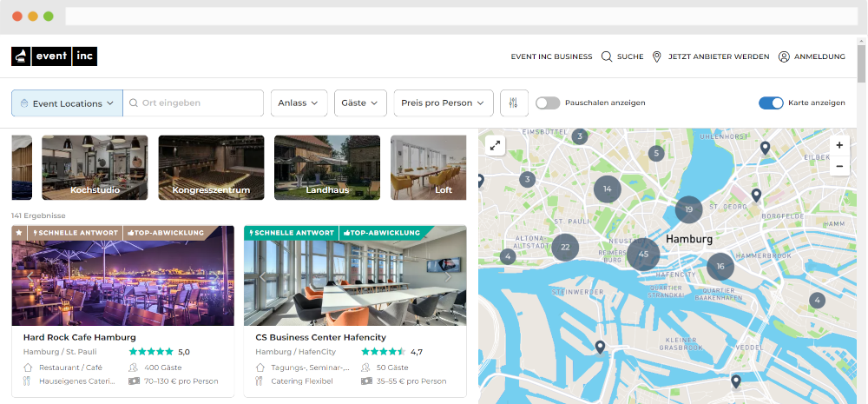Zoom in on the map with plus
This screenshot has width=868, height=404.
(x=839, y=146)
